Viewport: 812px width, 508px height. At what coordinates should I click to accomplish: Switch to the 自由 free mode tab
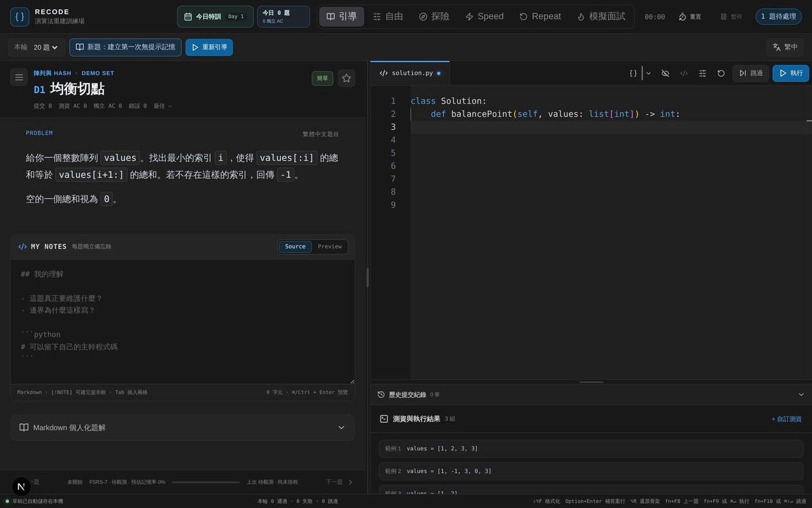tap(388, 16)
